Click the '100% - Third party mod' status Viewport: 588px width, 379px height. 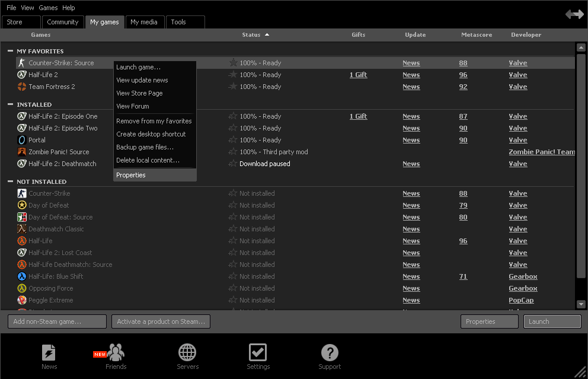tap(274, 152)
